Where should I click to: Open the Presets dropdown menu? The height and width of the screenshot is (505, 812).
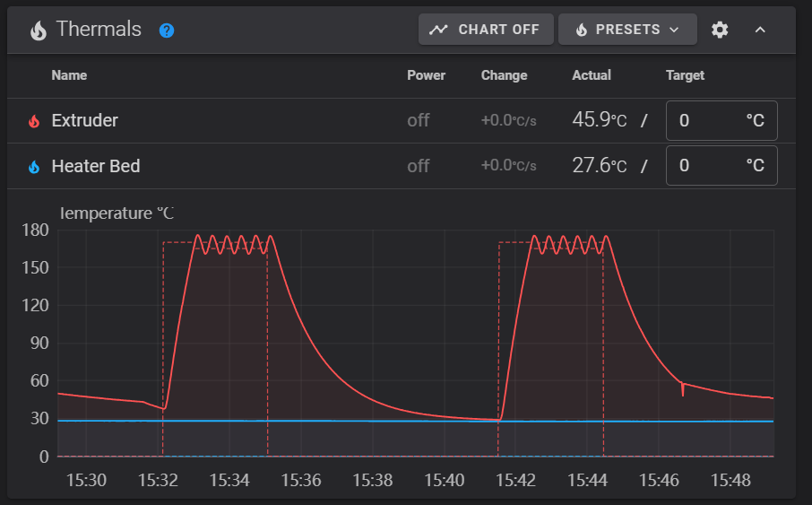tap(627, 30)
